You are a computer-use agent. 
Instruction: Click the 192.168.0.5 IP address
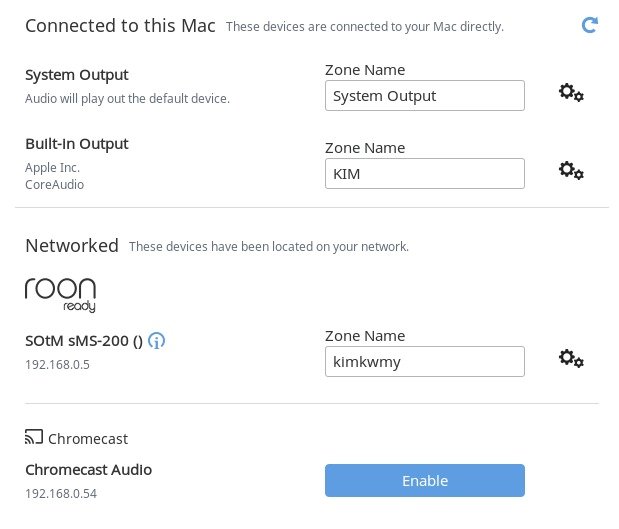[x=57, y=364]
